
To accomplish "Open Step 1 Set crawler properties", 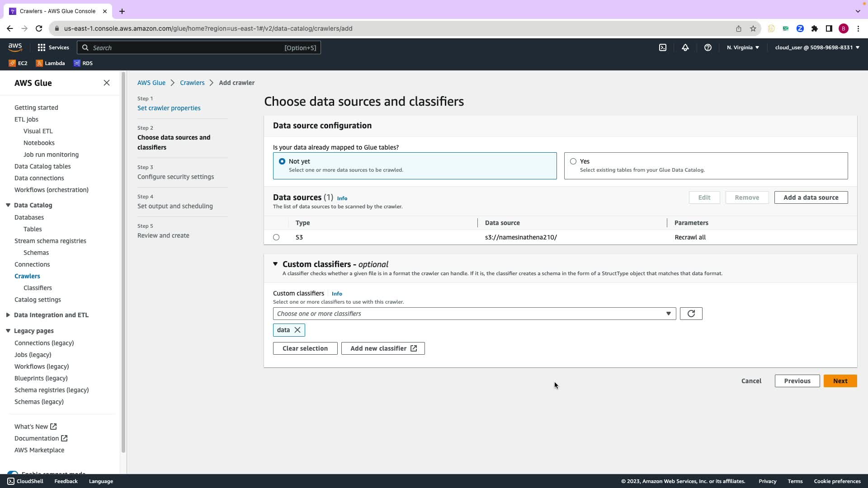I will point(169,108).
